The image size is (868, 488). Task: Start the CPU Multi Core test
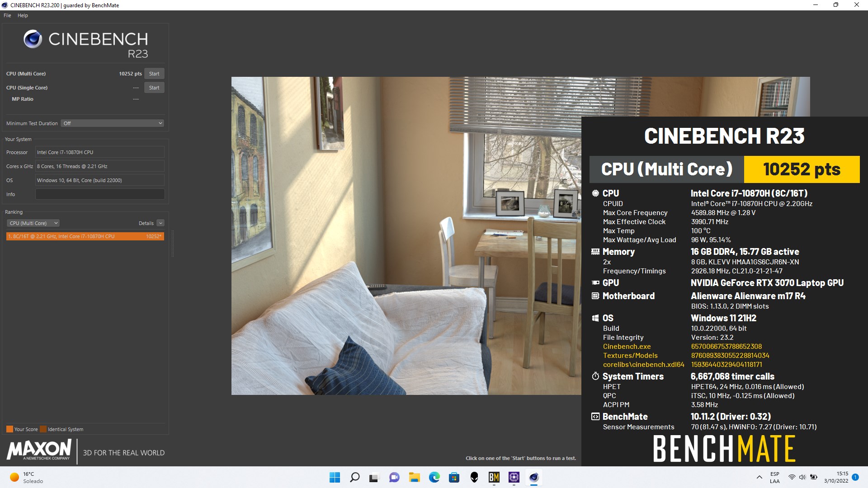[154, 74]
